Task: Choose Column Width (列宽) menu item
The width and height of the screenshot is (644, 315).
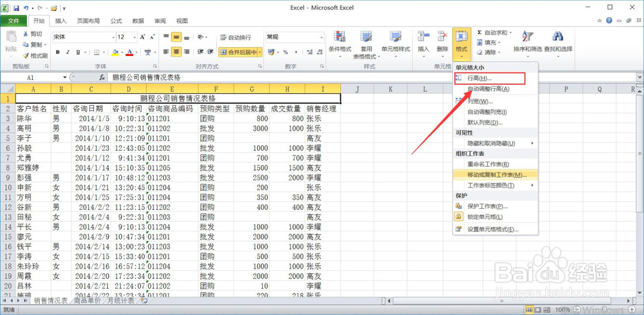Action: tap(495, 101)
